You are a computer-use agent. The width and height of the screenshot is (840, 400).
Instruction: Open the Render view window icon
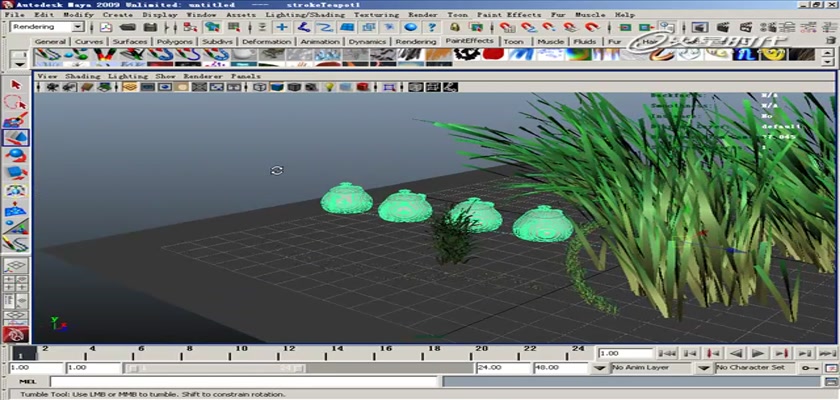(698, 27)
